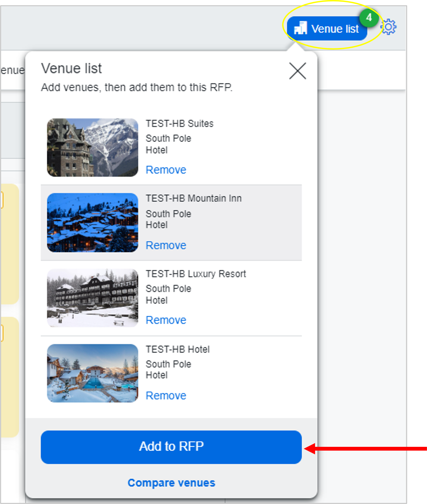The height and width of the screenshot is (504, 427).
Task: Close the Venue list popup
Action: [x=298, y=71]
